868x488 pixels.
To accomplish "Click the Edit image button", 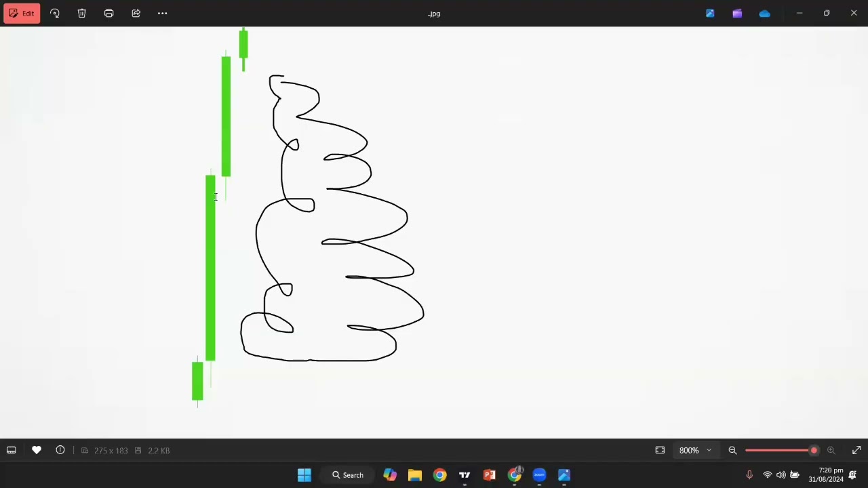I will 22,13.
